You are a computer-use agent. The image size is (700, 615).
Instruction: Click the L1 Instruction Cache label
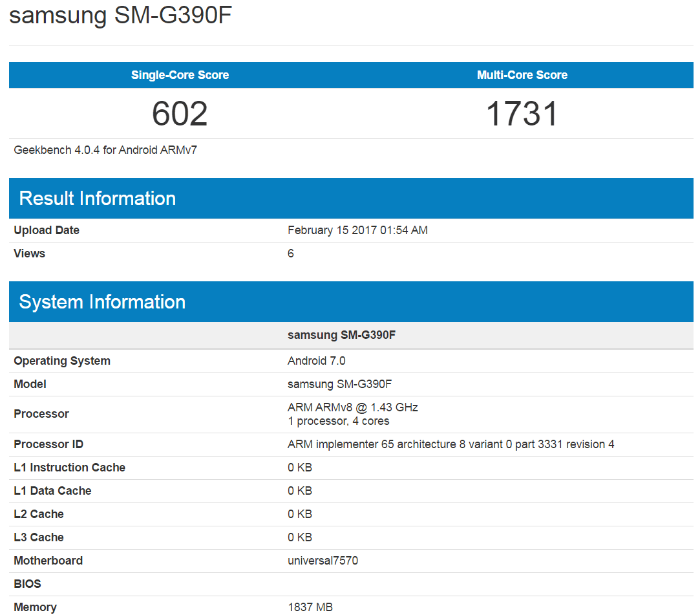[70, 468]
